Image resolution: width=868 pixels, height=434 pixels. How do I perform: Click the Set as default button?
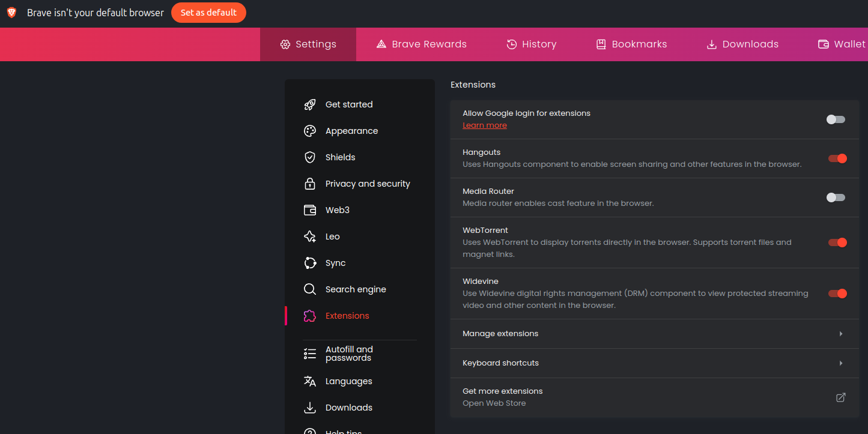pyautogui.click(x=208, y=13)
